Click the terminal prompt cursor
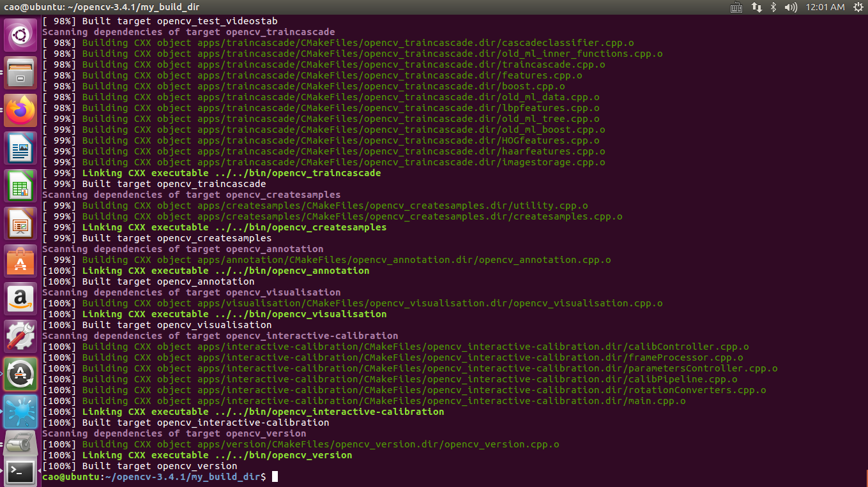Screen dimensions: 868x487 (275, 477)
